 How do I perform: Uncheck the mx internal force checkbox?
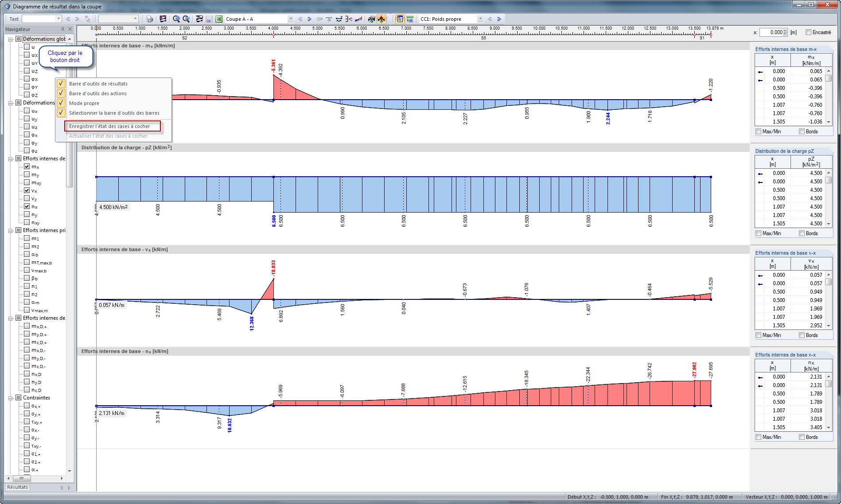tap(27, 167)
